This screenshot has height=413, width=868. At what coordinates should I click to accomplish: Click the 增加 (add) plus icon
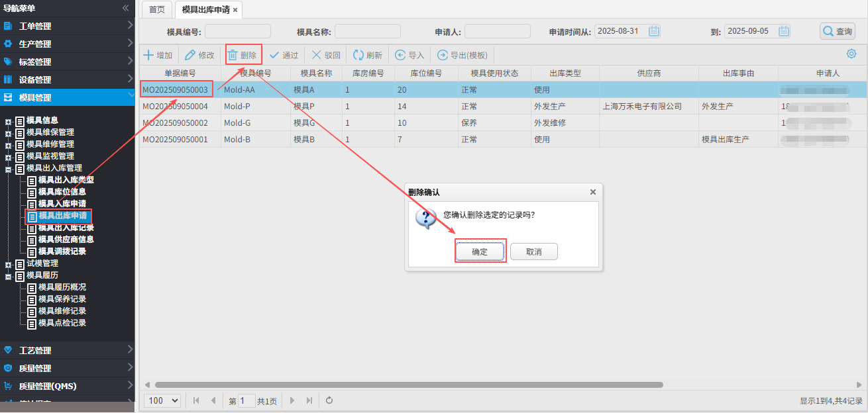point(149,55)
